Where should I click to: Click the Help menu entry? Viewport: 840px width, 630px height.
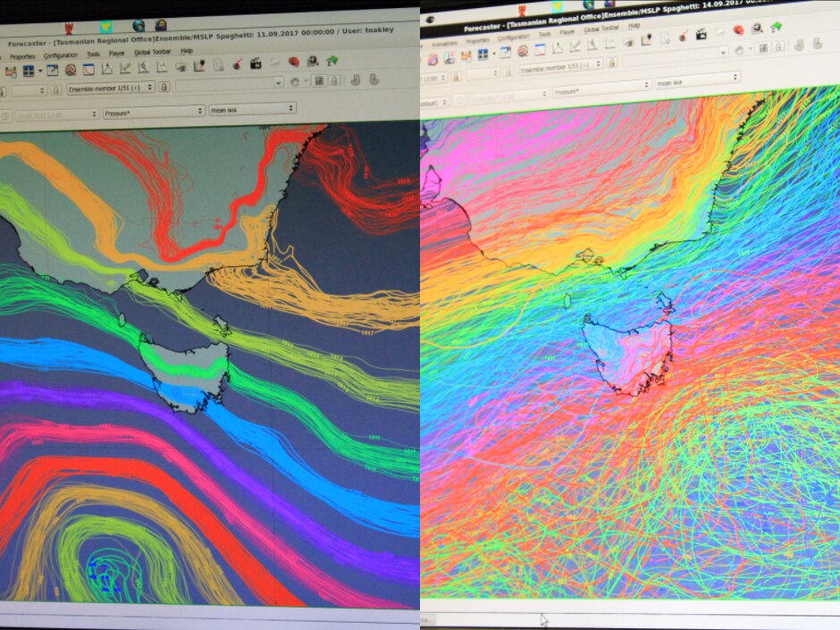click(185, 53)
